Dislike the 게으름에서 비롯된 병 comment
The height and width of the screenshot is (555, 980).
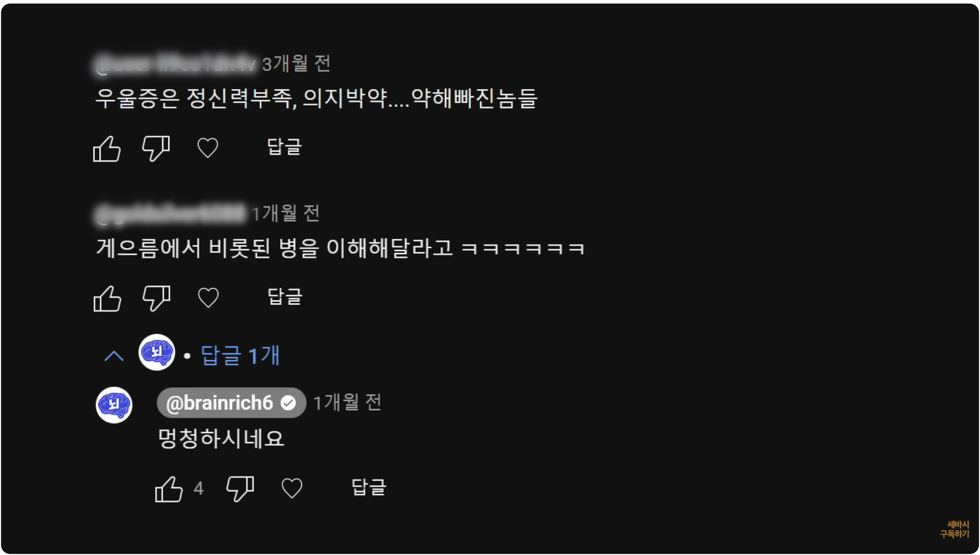156,298
